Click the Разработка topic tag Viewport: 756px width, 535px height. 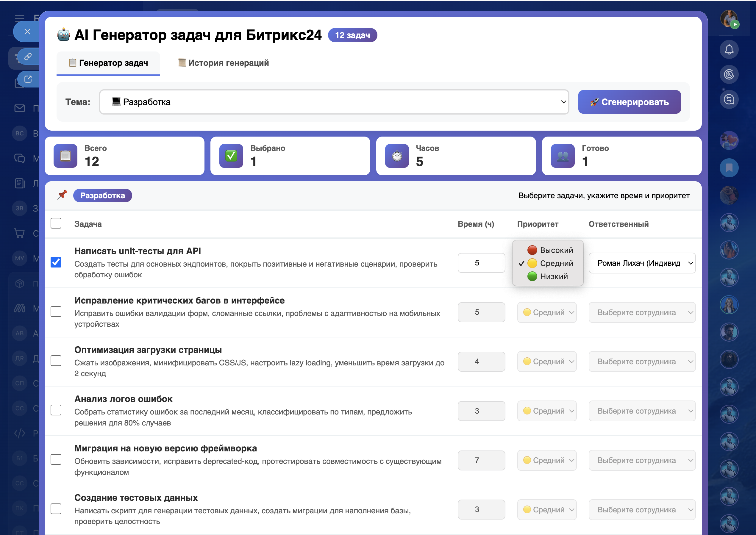coord(102,195)
